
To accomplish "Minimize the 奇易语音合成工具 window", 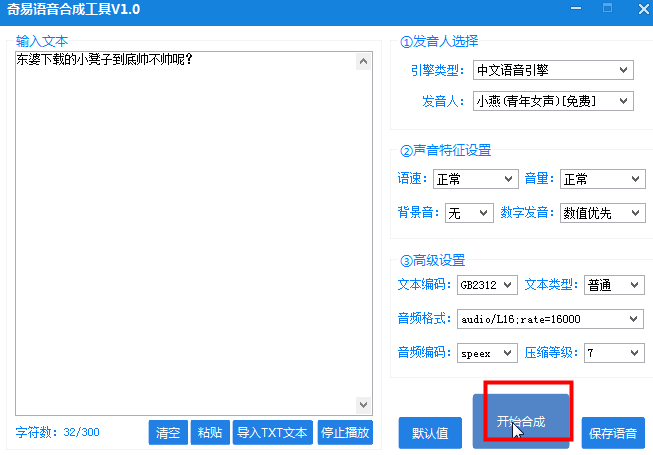I will coord(576,8).
